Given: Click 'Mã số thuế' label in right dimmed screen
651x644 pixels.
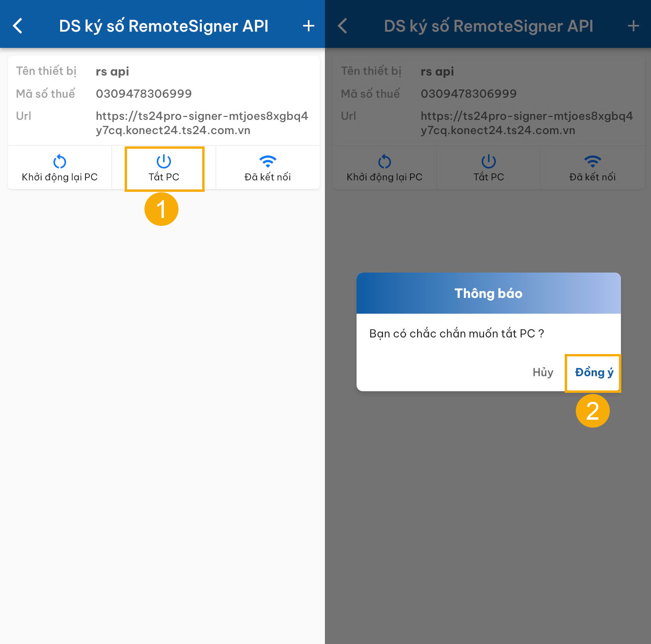Looking at the screenshot, I should click(x=370, y=94).
